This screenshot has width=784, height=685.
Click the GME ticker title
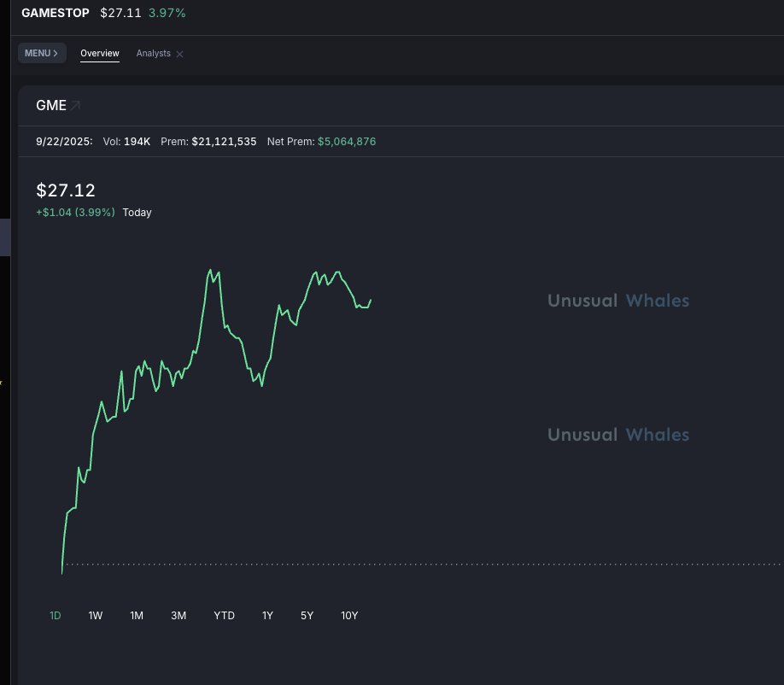tap(51, 106)
